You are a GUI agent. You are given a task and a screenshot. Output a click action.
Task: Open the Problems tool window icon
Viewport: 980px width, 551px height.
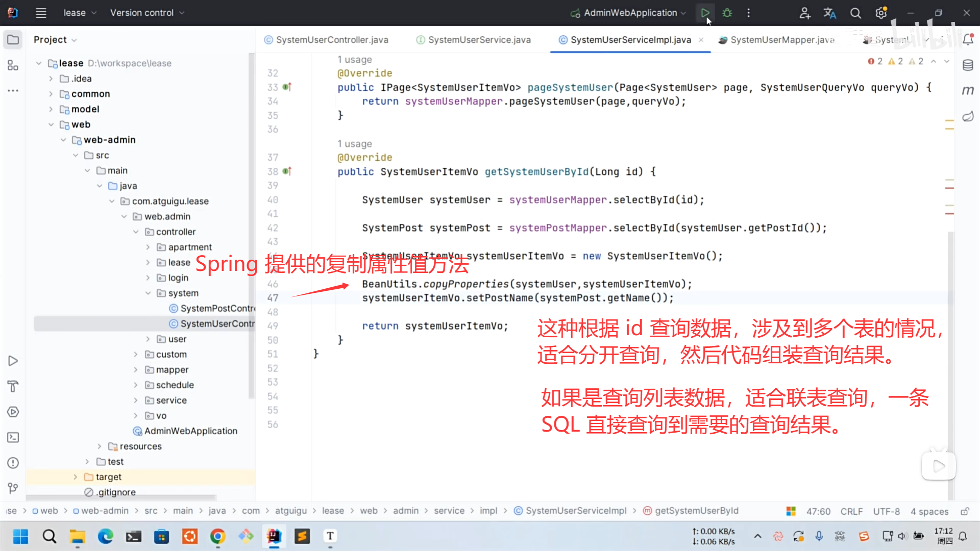(13, 463)
